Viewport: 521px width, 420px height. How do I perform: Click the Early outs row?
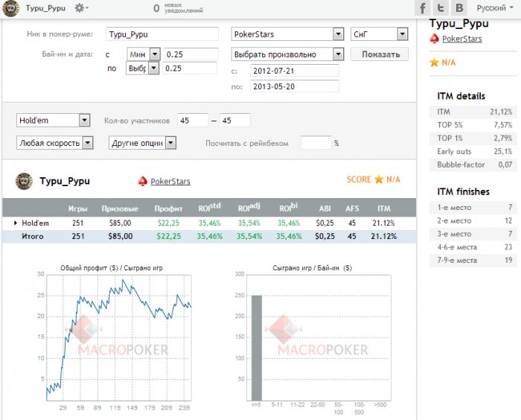tap(473, 151)
